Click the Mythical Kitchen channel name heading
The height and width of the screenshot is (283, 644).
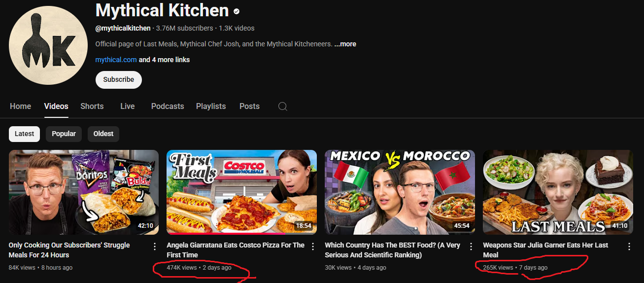tap(162, 10)
